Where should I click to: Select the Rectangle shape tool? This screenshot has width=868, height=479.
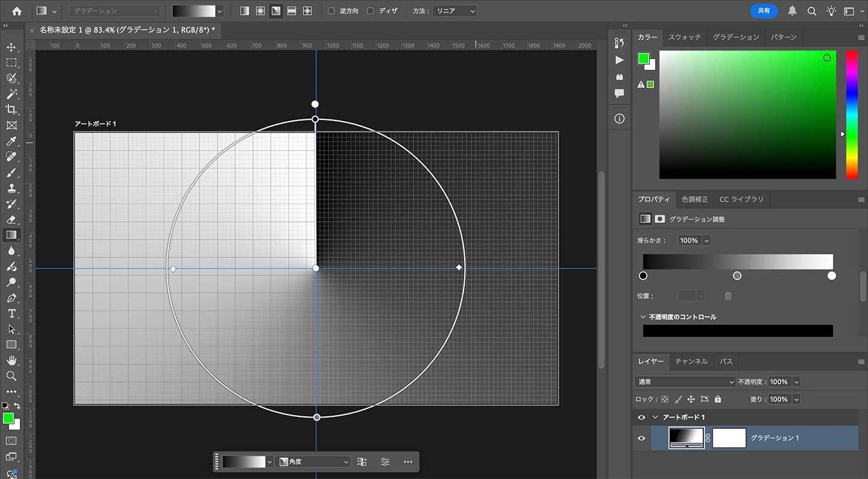[x=11, y=345]
